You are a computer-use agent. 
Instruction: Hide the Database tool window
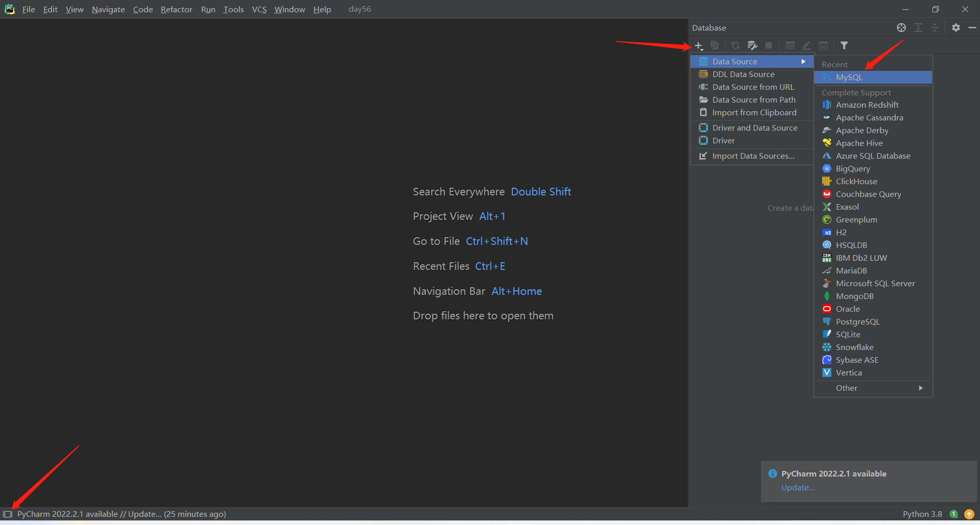972,28
